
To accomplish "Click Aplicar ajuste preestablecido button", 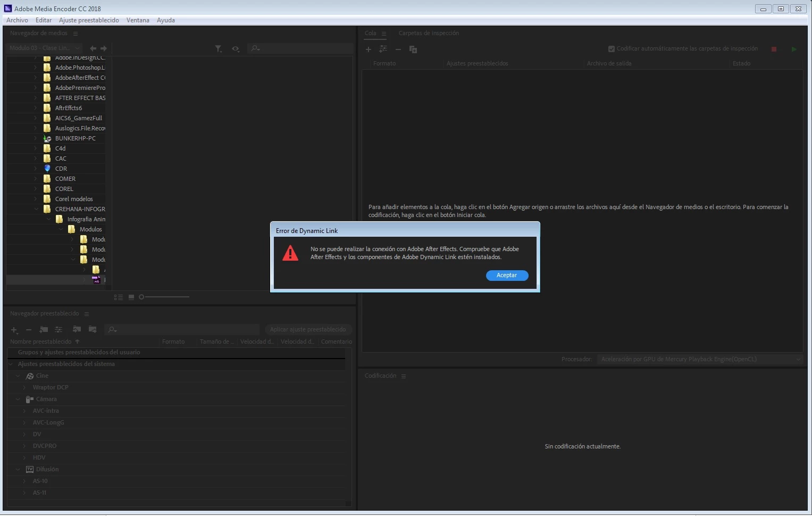I will [308, 329].
